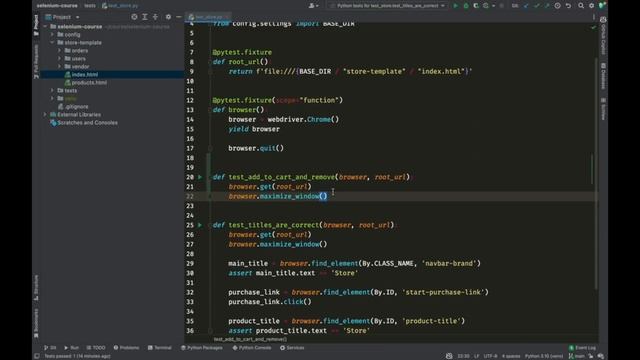Click Git push arrow icon
Image resolution: width=640 pixels, height=360 pixels.
(547, 6)
